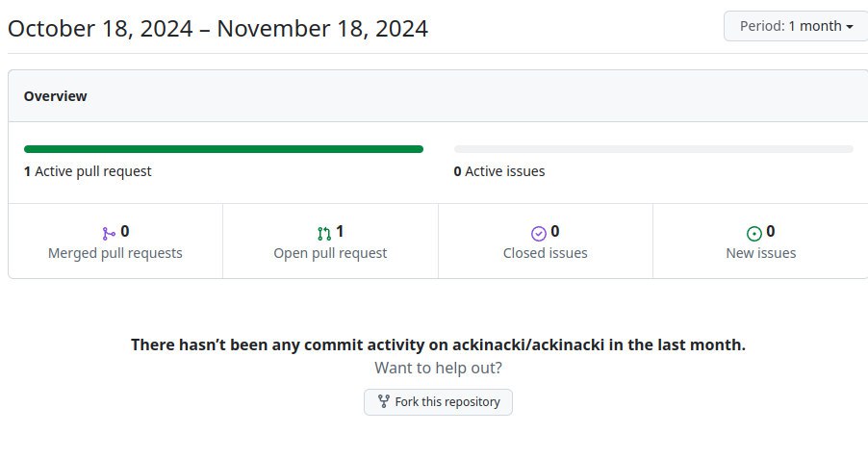Click the fork icon on the Fork button
Viewport: 868px width, 459px height.
(x=383, y=402)
